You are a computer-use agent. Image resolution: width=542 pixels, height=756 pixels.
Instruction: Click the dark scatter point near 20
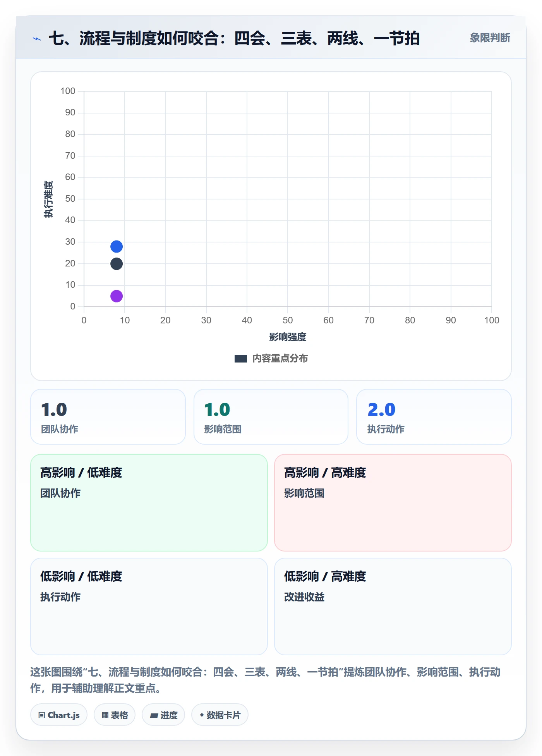[x=117, y=264]
